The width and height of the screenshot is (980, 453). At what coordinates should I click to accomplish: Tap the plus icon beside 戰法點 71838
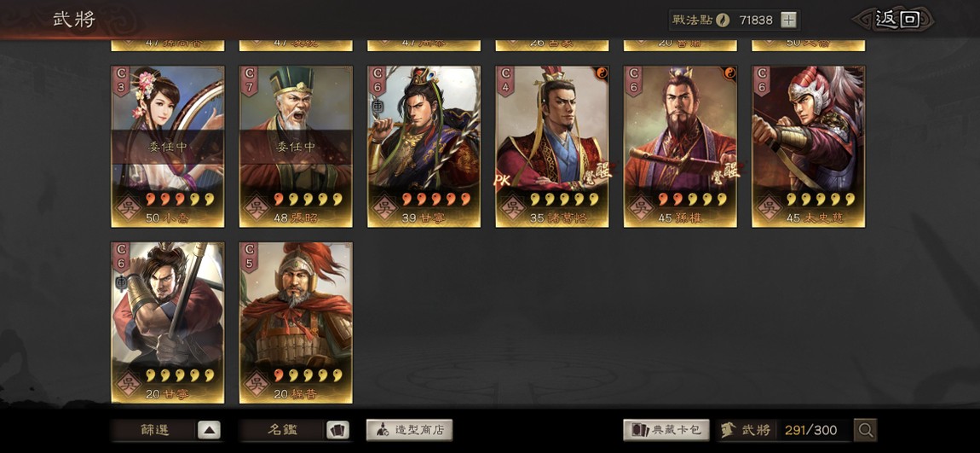coord(789,20)
